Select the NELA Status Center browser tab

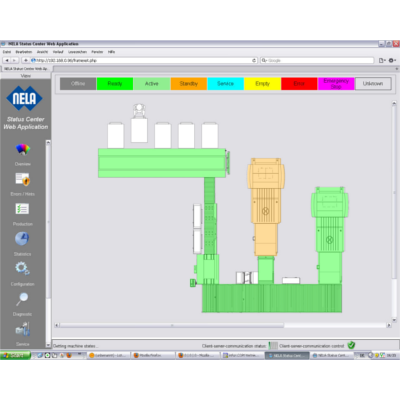pyautogui.click(x=26, y=69)
